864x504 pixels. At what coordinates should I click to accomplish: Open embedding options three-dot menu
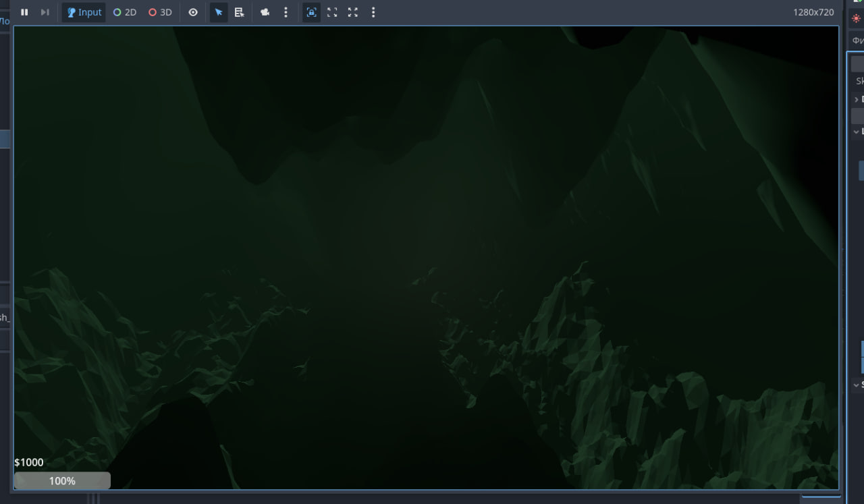click(x=373, y=12)
